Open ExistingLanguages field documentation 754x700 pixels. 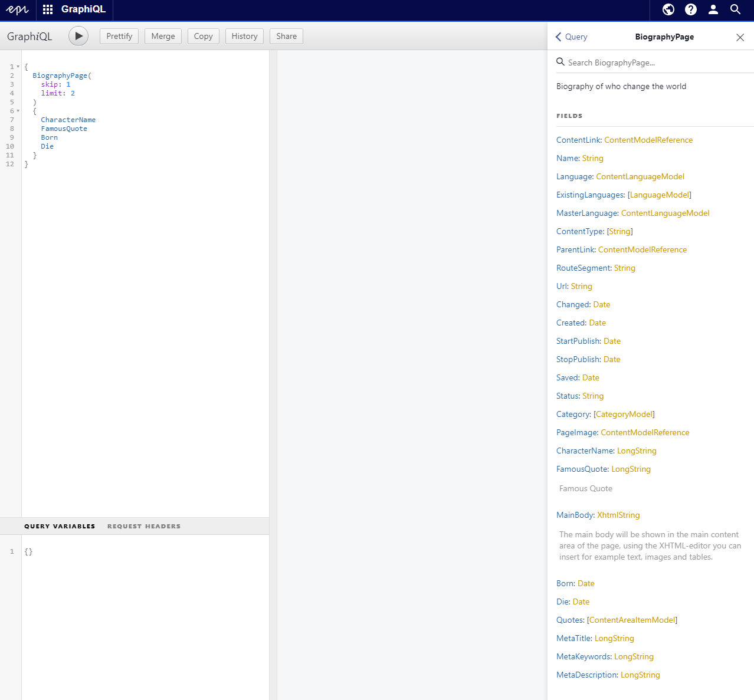click(x=590, y=195)
